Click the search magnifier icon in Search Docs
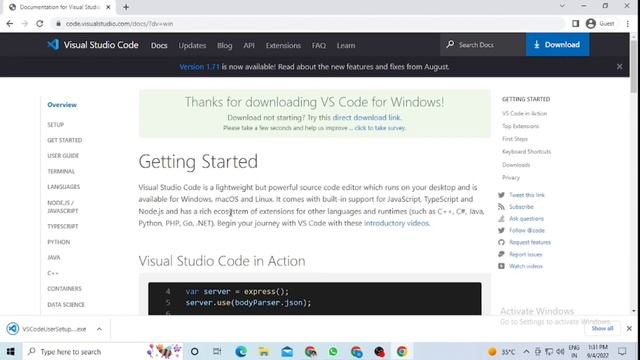Screen dimensions: 640x360 (x=450, y=44)
